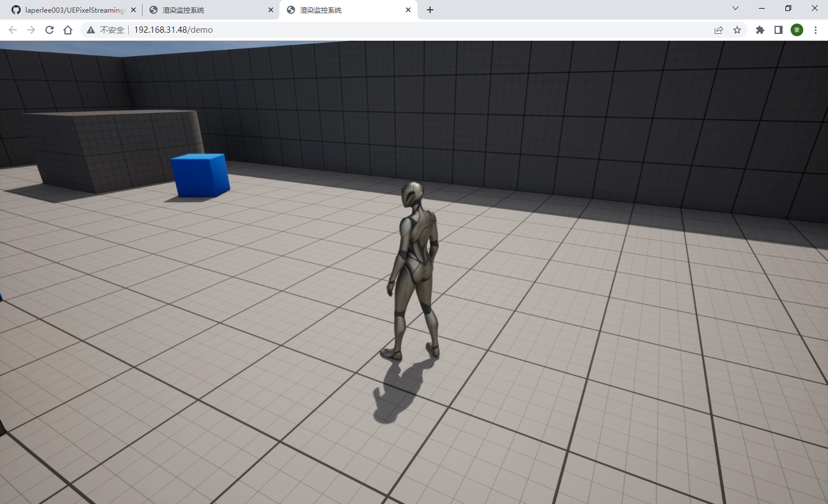The width and height of the screenshot is (828, 504).
Task: Navigate back with the back arrow
Action: (x=12, y=29)
